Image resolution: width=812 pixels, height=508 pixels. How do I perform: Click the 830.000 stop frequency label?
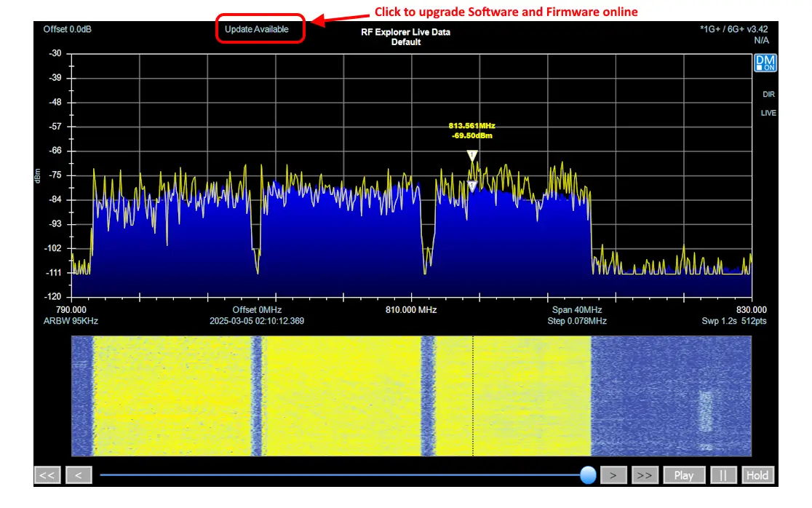(x=751, y=309)
